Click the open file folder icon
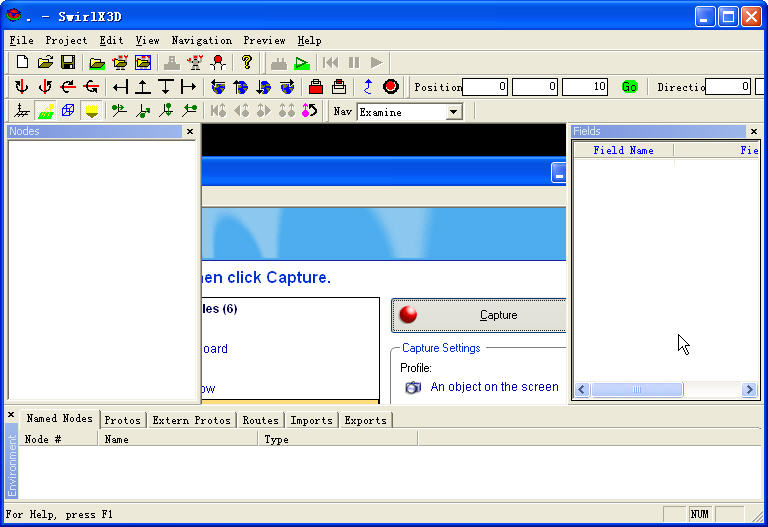The height and width of the screenshot is (527, 768). point(45,62)
